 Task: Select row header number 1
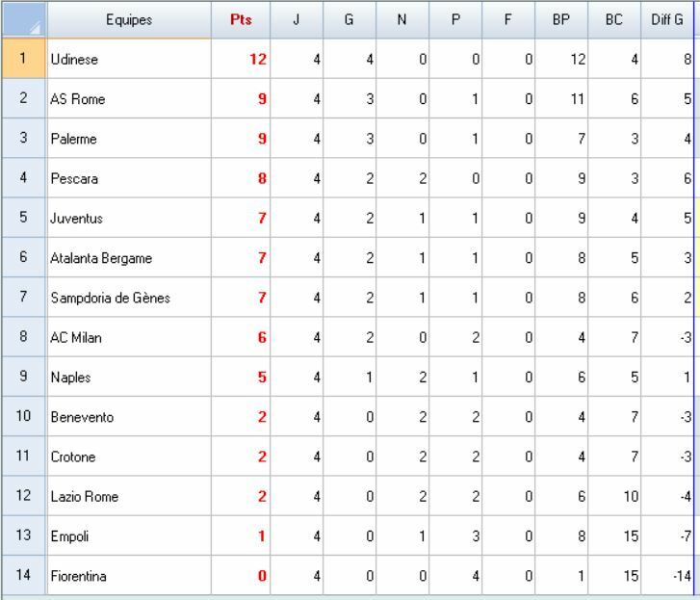[23, 60]
